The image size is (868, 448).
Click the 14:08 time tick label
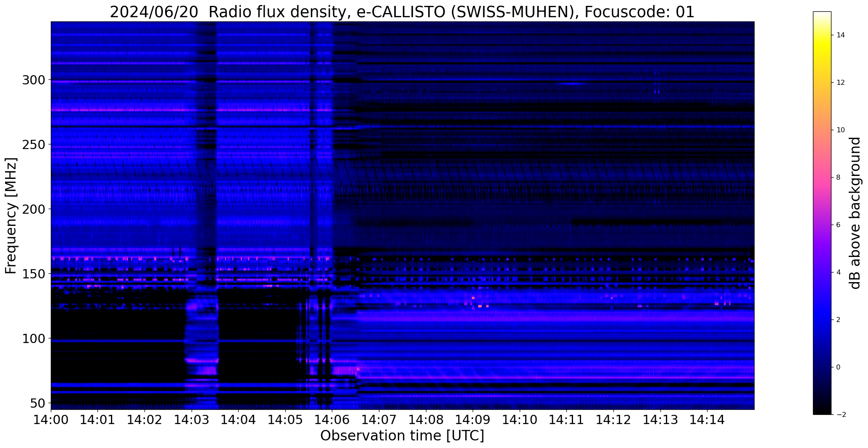coord(426,419)
